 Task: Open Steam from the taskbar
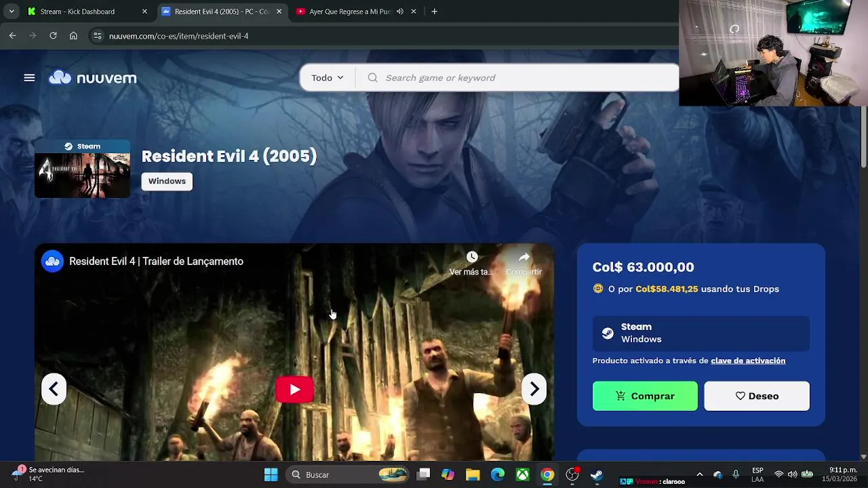click(x=597, y=474)
